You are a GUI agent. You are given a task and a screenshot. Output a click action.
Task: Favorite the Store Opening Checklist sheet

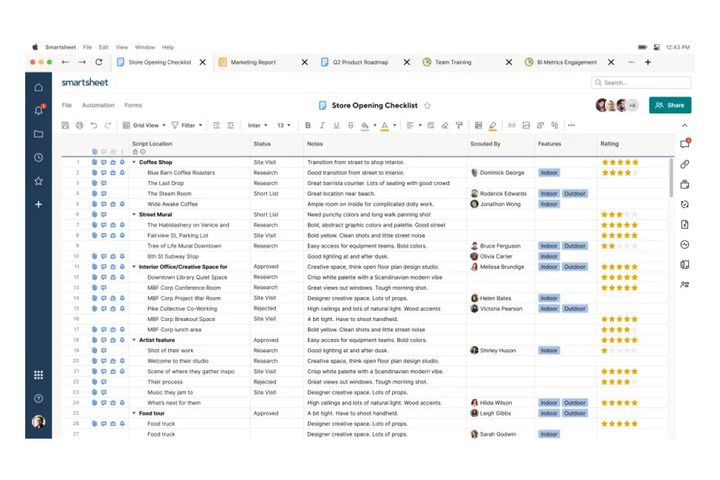[x=427, y=106]
